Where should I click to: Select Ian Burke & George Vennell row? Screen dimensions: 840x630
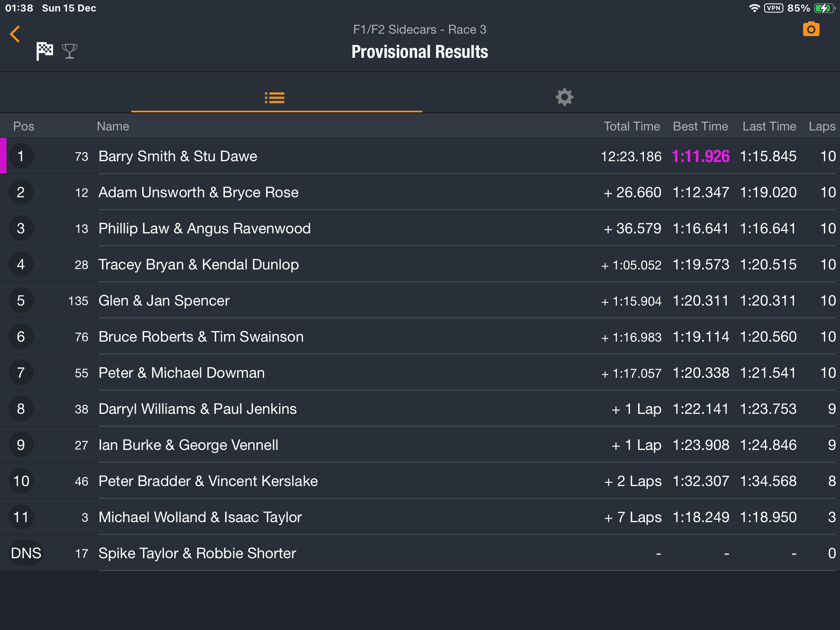(x=420, y=445)
